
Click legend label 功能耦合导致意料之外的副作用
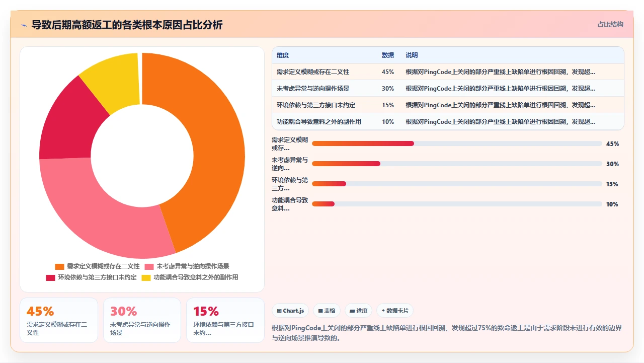(196, 277)
